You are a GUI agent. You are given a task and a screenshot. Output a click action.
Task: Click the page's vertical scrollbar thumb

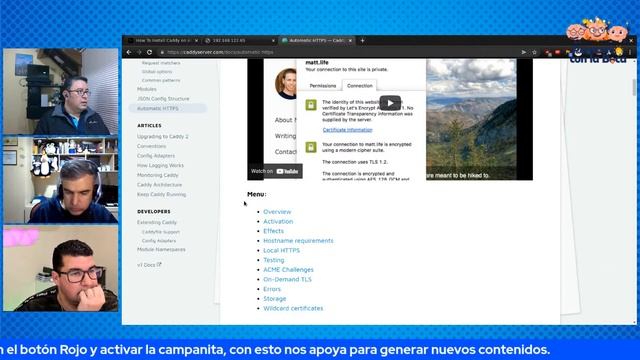click(633, 87)
